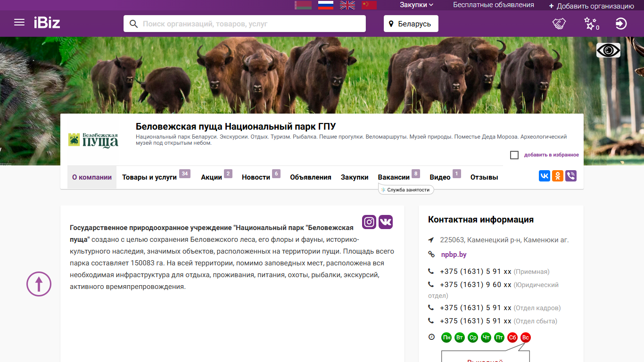Click the address 225063, Каменецкий р-н text
The width and height of the screenshot is (644, 362).
click(x=504, y=240)
